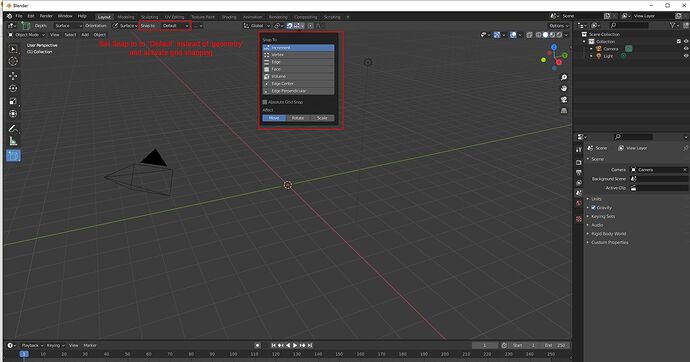This screenshot has height=362, width=690.
Task: Click the Blender logo menu icon
Action: [9, 16]
